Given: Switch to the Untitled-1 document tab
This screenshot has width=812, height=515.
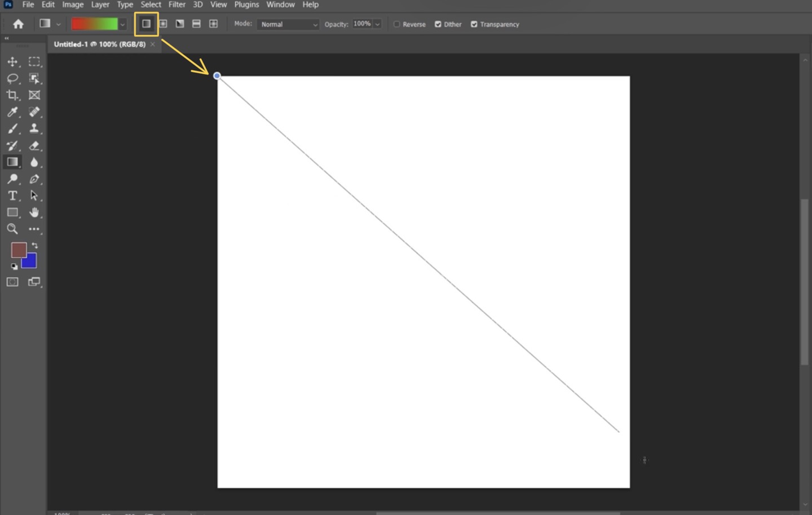Looking at the screenshot, I should (100, 44).
